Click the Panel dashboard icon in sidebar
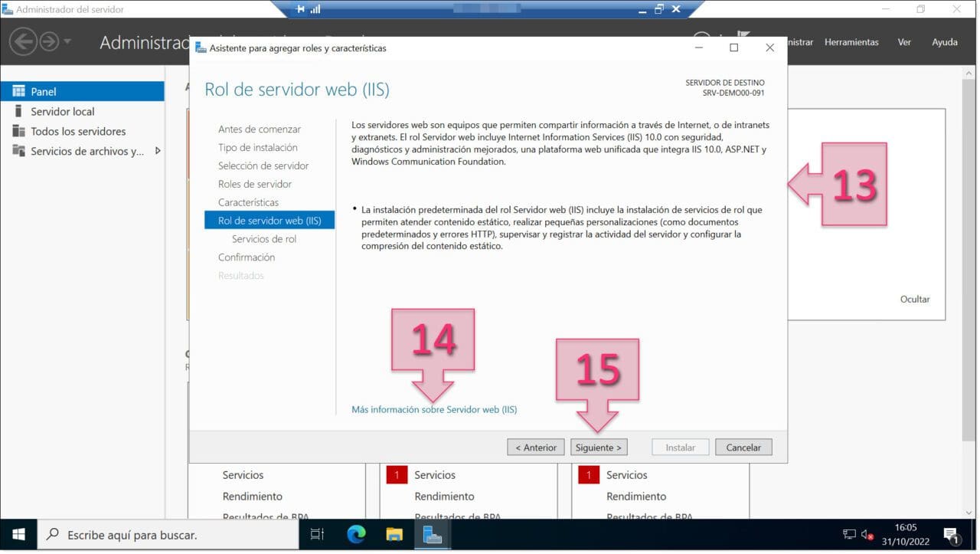This screenshot has width=980, height=554. pyautogui.click(x=18, y=91)
